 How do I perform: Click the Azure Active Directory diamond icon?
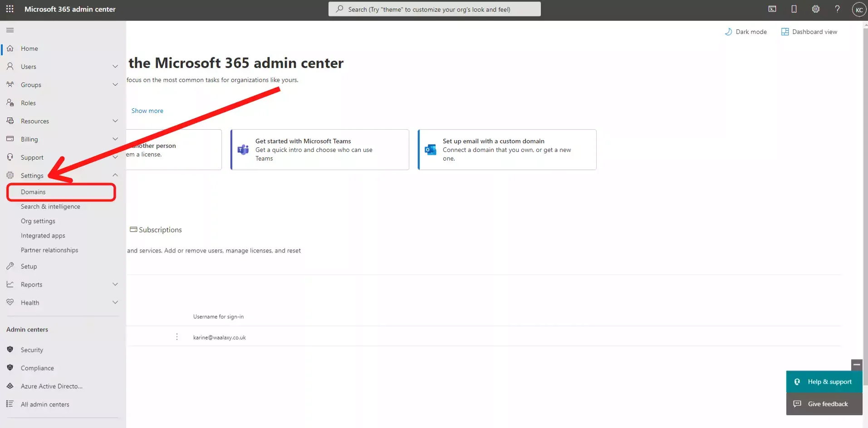pyautogui.click(x=10, y=386)
